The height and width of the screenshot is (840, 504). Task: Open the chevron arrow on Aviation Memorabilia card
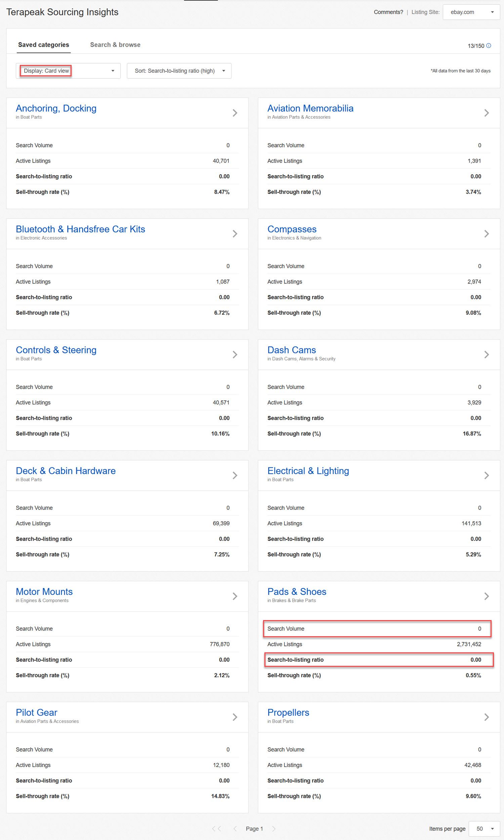[x=486, y=113]
